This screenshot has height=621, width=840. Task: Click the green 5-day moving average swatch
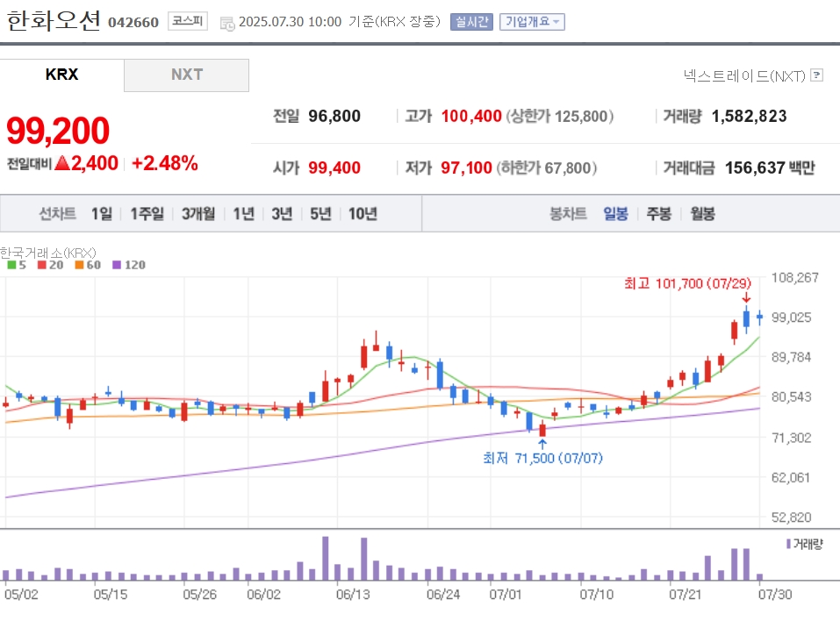tap(11, 265)
